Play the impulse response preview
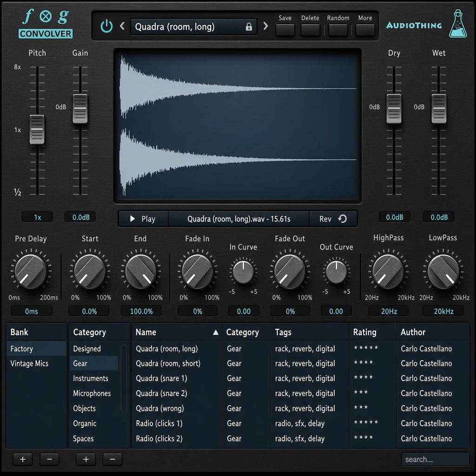The height and width of the screenshot is (476, 476). click(143, 218)
